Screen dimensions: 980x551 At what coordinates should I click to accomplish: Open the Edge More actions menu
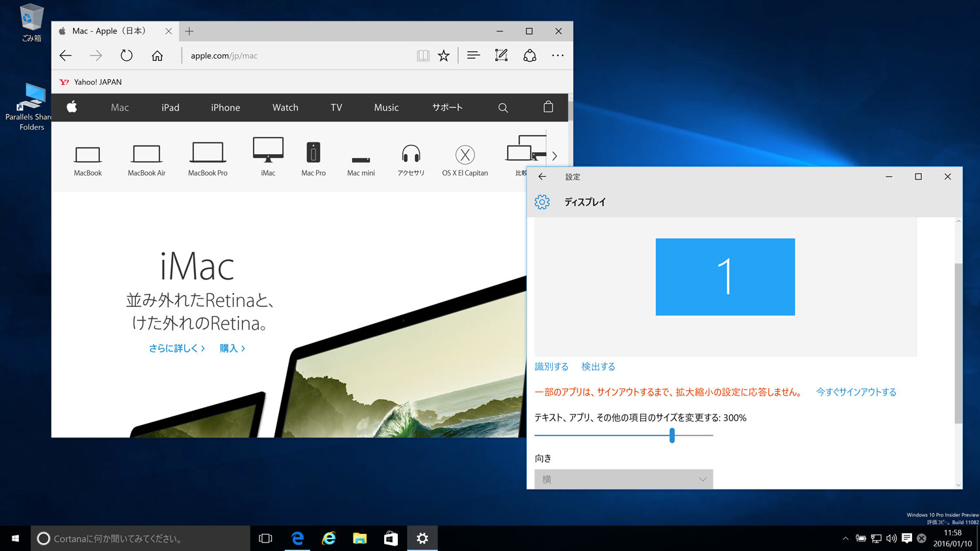tap(557, 55)
